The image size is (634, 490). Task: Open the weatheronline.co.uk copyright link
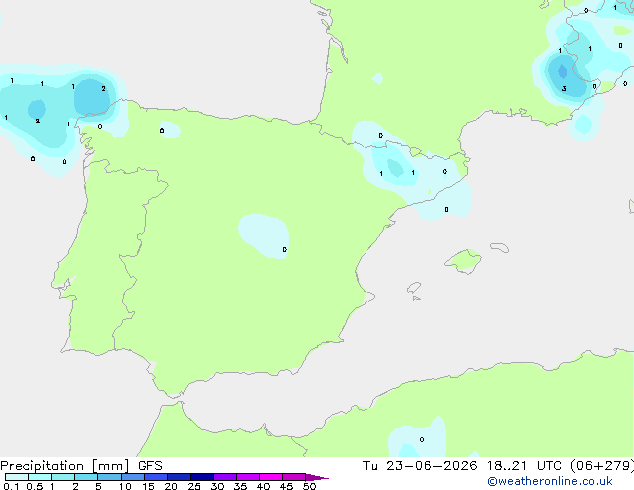550,481
